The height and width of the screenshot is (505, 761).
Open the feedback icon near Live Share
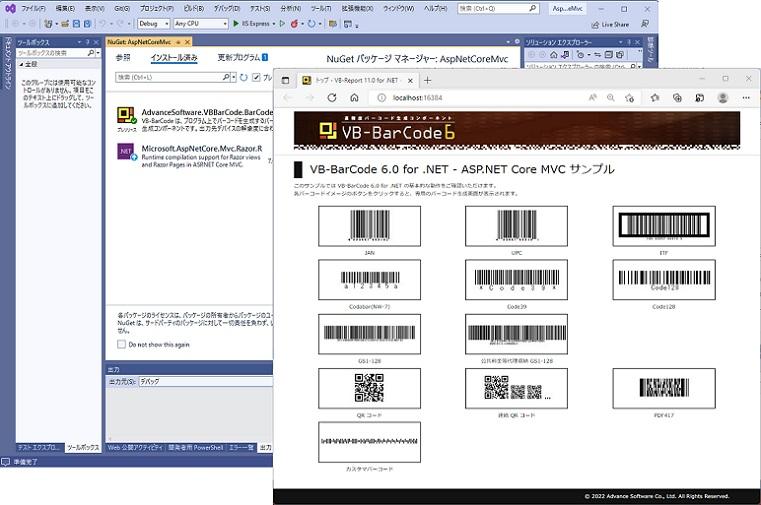(645, 24)
